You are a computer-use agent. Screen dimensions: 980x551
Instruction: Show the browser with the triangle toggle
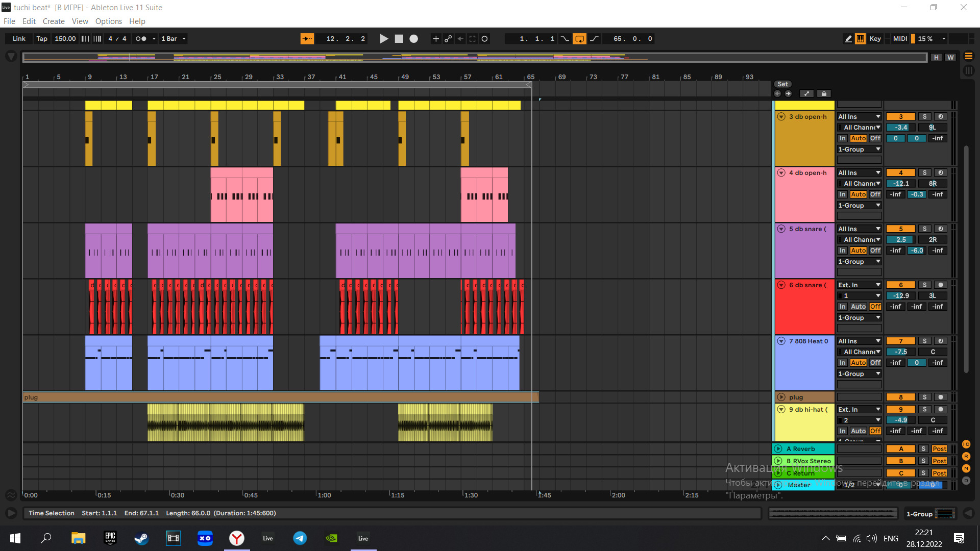tap(11, 57)
